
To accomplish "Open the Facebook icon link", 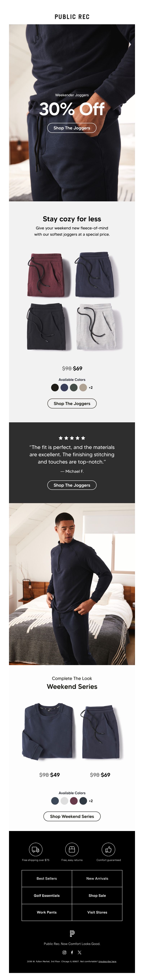I will pos(72,952).
